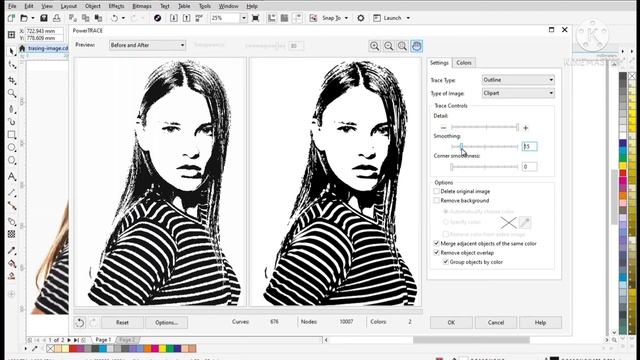The image size is (640, 360).
Task: Expand the Launch dropdown
Action: click(x=408, y=18)
